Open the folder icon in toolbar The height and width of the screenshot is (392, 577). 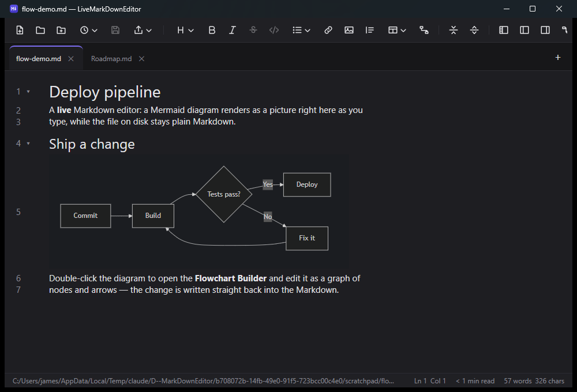click(40, 30)
